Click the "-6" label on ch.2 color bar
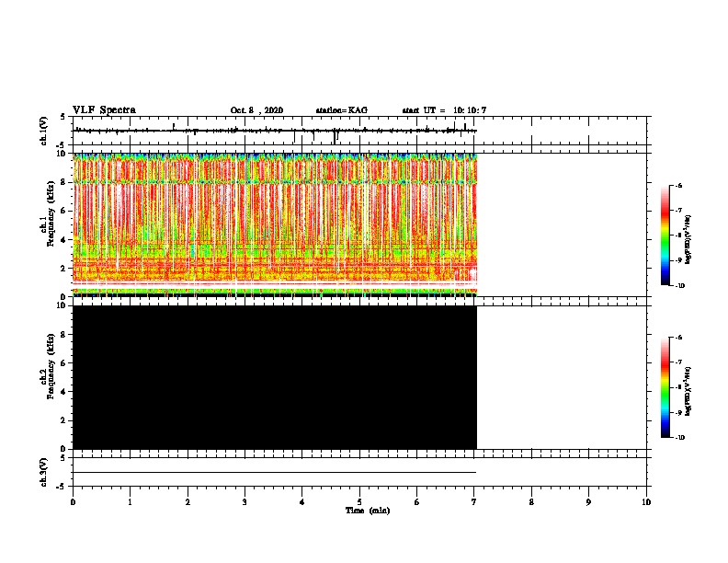728x563 pixels. coord(678,338)
